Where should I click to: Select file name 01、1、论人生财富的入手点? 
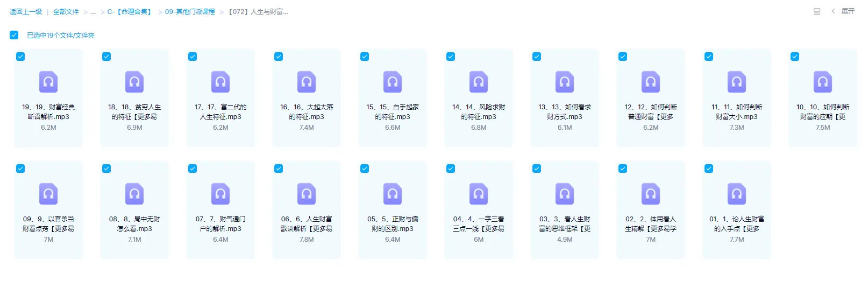click(737, 224)
